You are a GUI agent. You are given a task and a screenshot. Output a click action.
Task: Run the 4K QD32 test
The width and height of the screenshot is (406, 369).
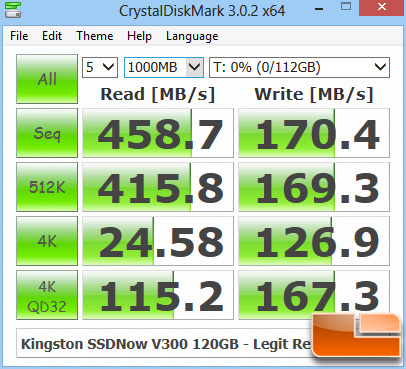pyautogui.click(x=47, y=295)
